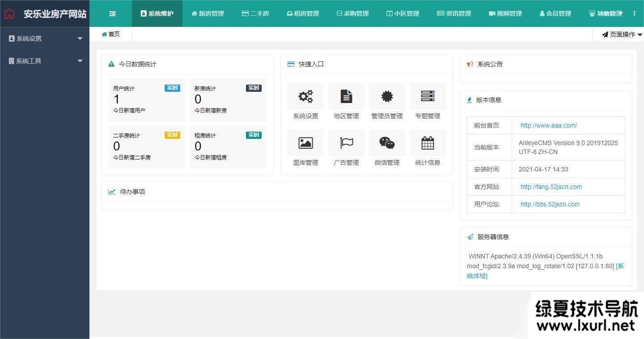Open the 视频管理 top menu
This screenshot has height=339, width=644.
click(x=505, y=13)
